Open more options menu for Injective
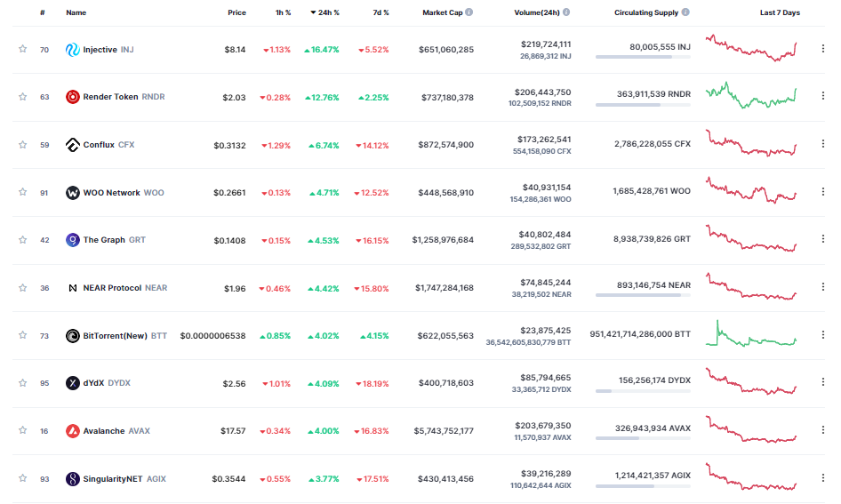This screenshot has height=504, width=841. 822,49
